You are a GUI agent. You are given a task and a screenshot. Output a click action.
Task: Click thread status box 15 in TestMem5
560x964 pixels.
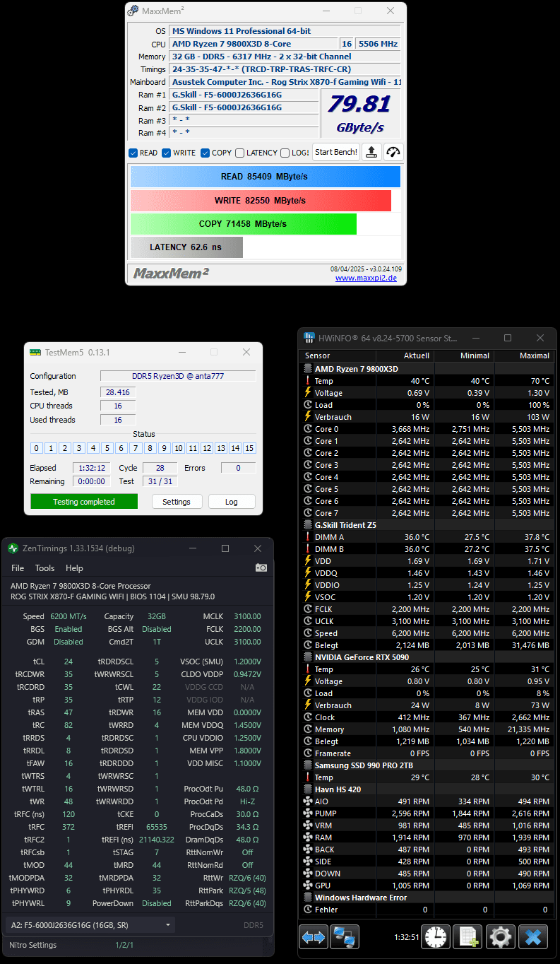point(249,448)
